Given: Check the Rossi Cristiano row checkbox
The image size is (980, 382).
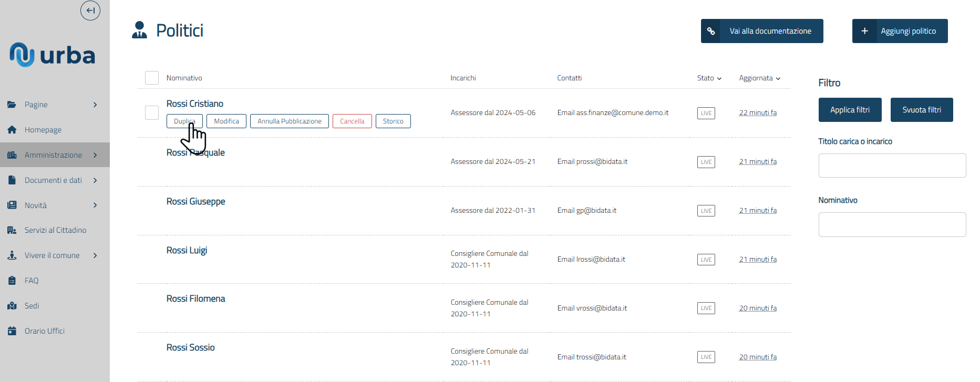Looking at the screenshot, I should tap(152, 112).
